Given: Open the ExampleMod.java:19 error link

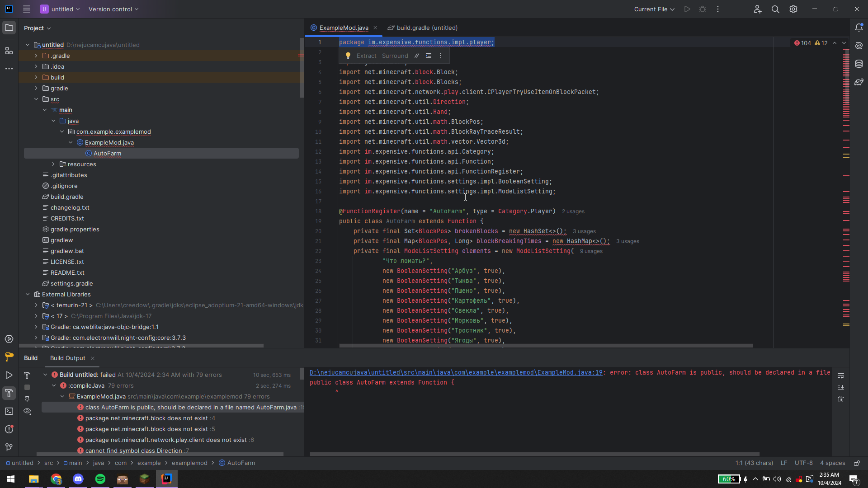Looking at the screenshot, I should pyautogui.click(x=456, y=373).
